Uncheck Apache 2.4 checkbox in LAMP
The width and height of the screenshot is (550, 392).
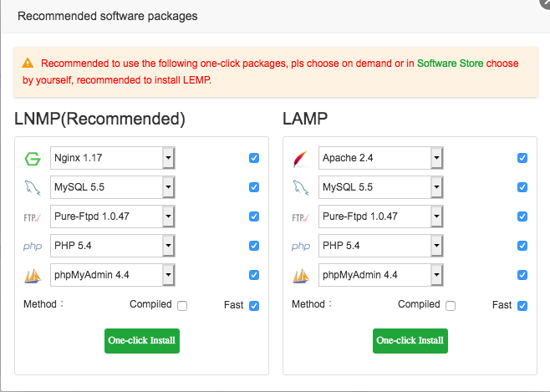tap(522, 158)
